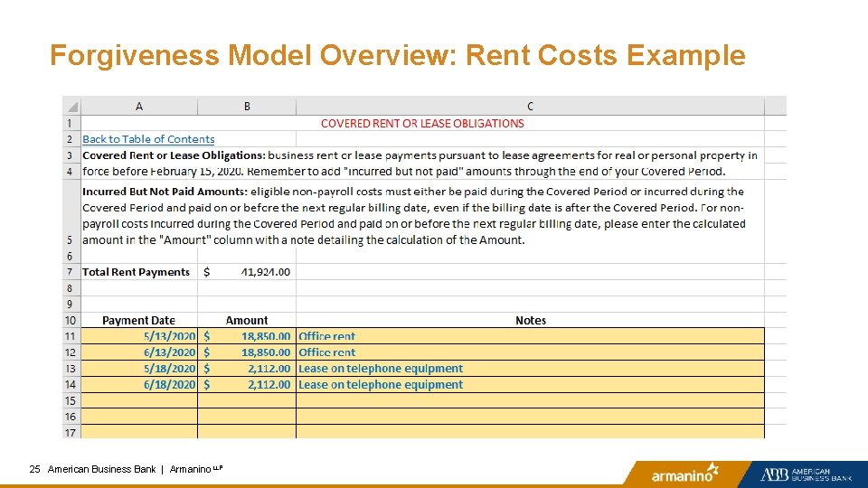Select the 2,112.00 amount in row 13
This screenshot has height=488, width=868.
click(247, 369)
